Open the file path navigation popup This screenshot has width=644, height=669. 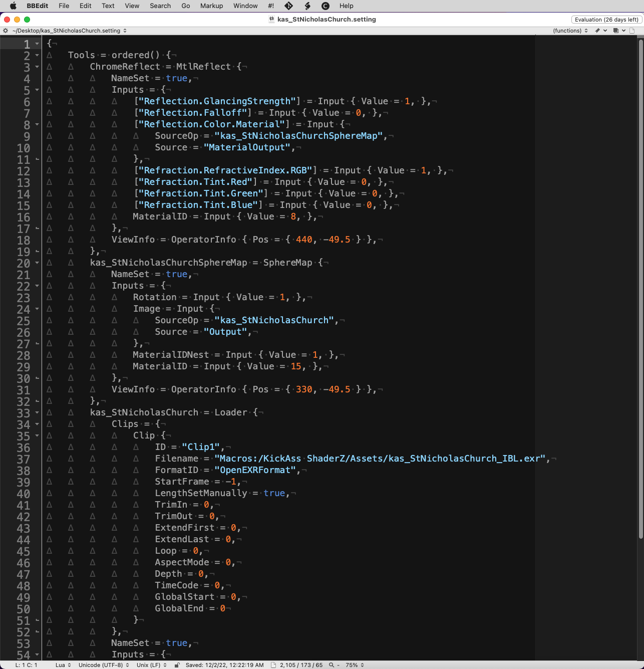(70, 31)
